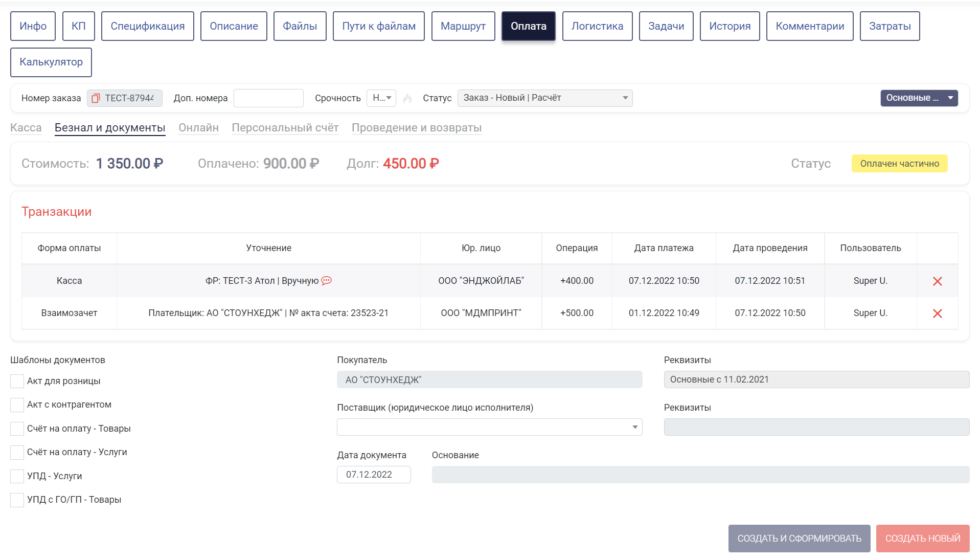Copy order number ТЕСТ-87944 icon
This screenshot has height=560, width=980.
(x=95, y=98)
